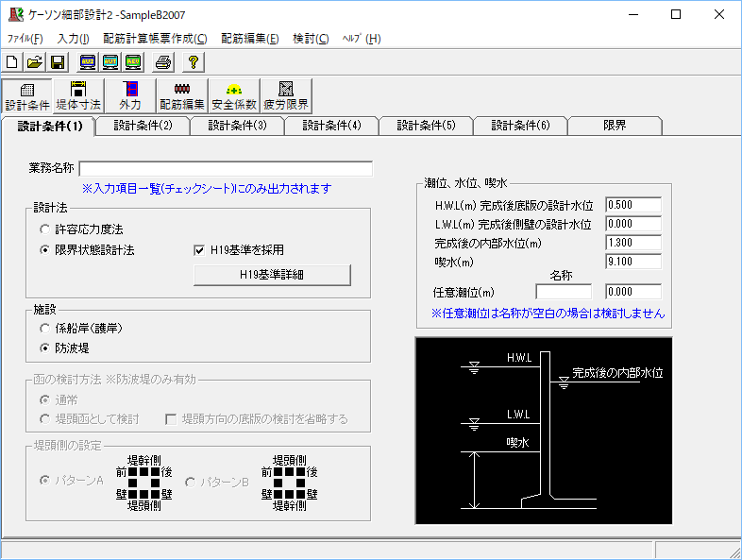Switch to 設計条件(4) tab
Viewport: 742px width, 560px height.
[x=331, y=126]
